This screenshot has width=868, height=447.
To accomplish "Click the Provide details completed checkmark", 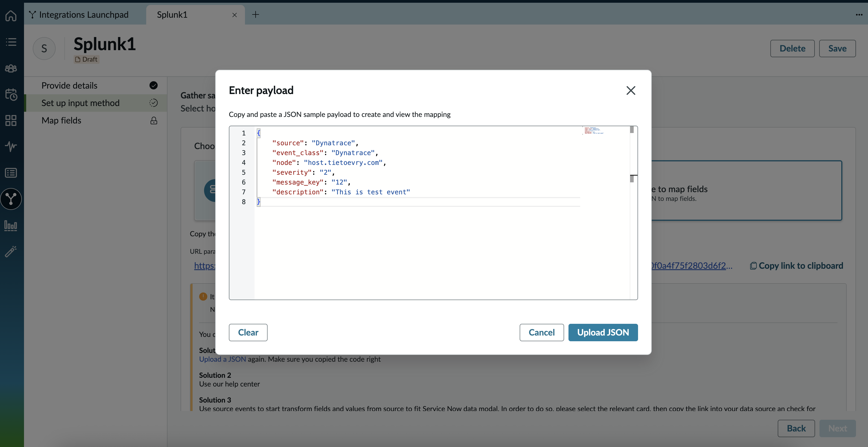I will pyautogui.click(x=154, y=86).
